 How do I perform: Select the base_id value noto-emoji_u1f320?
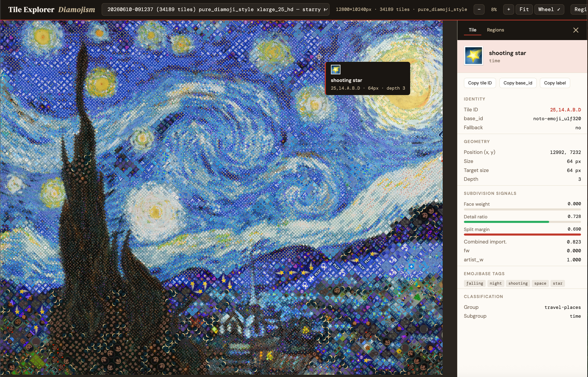557,119
